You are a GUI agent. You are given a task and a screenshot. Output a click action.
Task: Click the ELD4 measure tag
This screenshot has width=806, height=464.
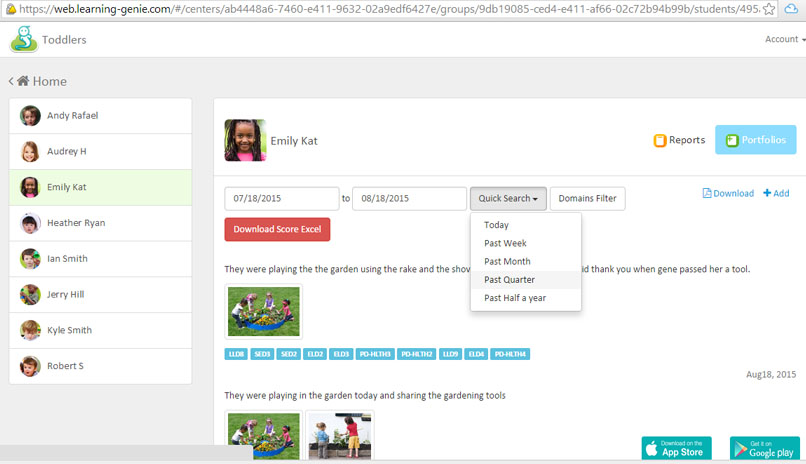point(476,354)
